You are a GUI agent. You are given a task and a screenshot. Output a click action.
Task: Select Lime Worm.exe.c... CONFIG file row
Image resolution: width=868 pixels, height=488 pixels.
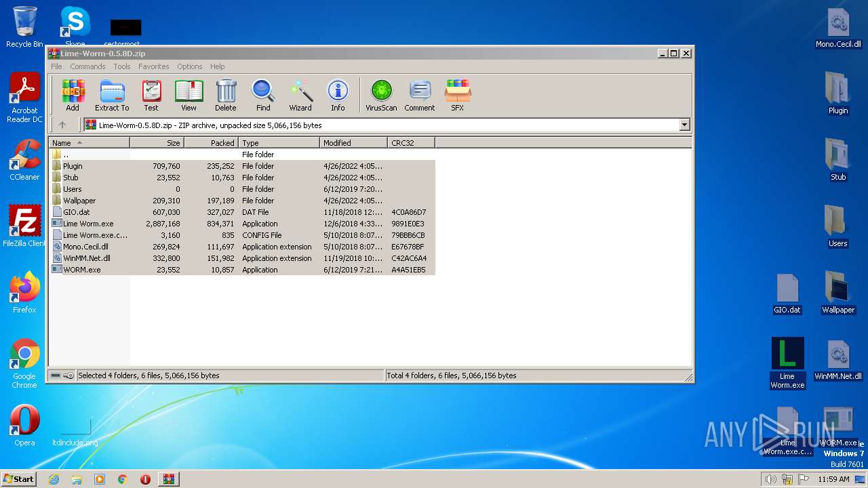point(242,235)
